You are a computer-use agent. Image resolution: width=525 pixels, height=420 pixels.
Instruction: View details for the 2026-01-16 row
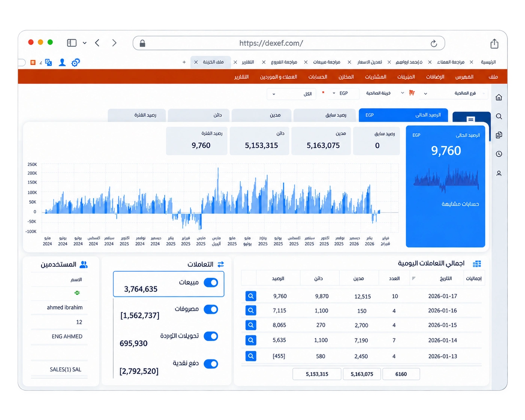tap(251, 310)
